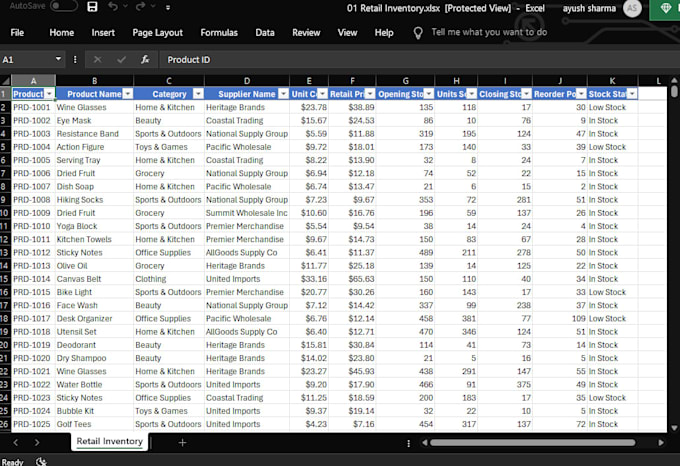Click the Save icon in title bar

tap(92, 7)
